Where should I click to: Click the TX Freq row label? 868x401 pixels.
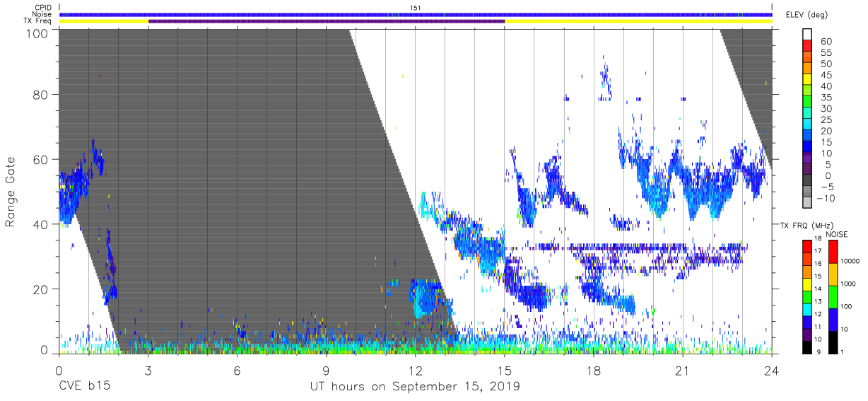click(37, 21)
